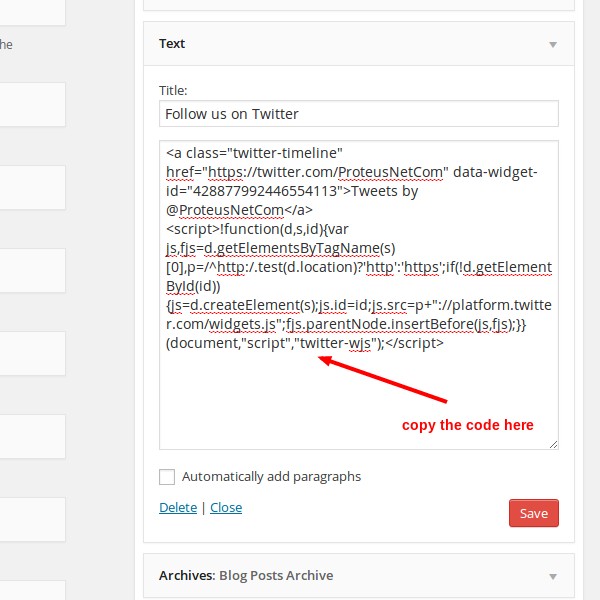Viewport: 600px width, 600px height.
Task: Collapse the Text widget using its arrow
Action: click(x=553, y=45)
